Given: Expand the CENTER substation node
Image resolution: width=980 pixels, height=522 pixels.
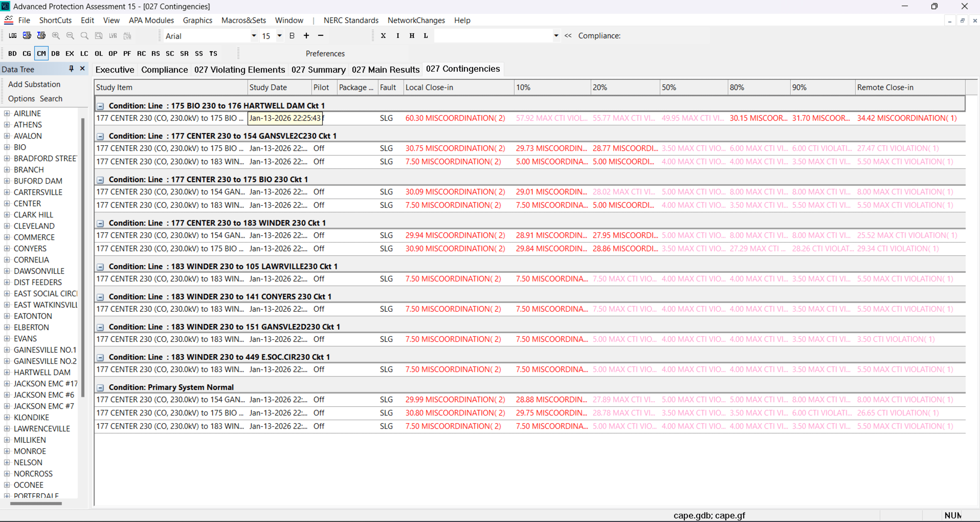Looking at the screenshot, I should coord(7,204).
